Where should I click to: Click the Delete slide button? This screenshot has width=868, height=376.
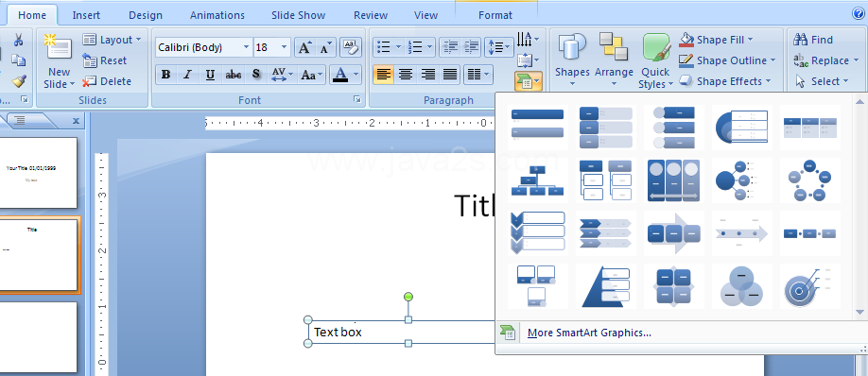click(108, 81)
